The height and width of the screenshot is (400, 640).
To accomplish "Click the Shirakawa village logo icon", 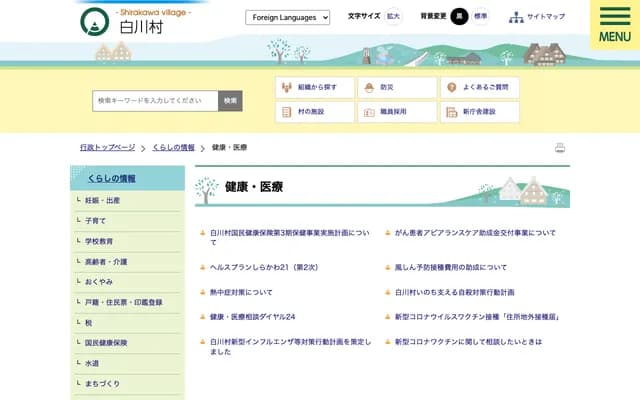I will click(95, 22).
